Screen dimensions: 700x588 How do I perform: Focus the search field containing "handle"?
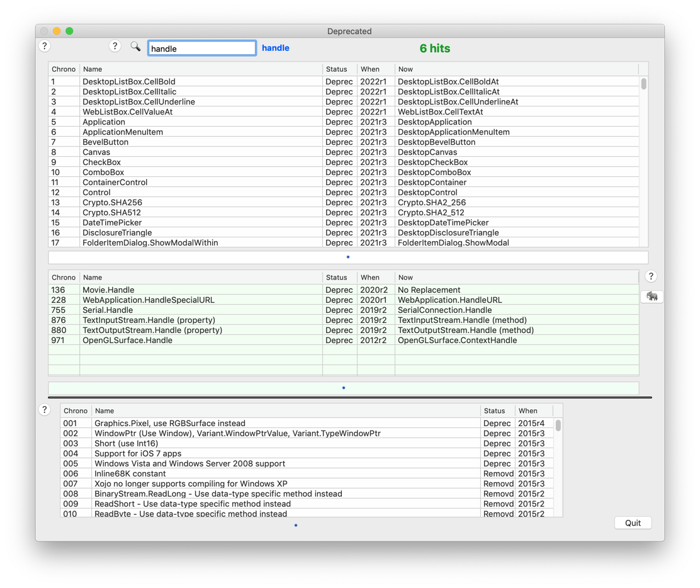[x=201, y=48]
